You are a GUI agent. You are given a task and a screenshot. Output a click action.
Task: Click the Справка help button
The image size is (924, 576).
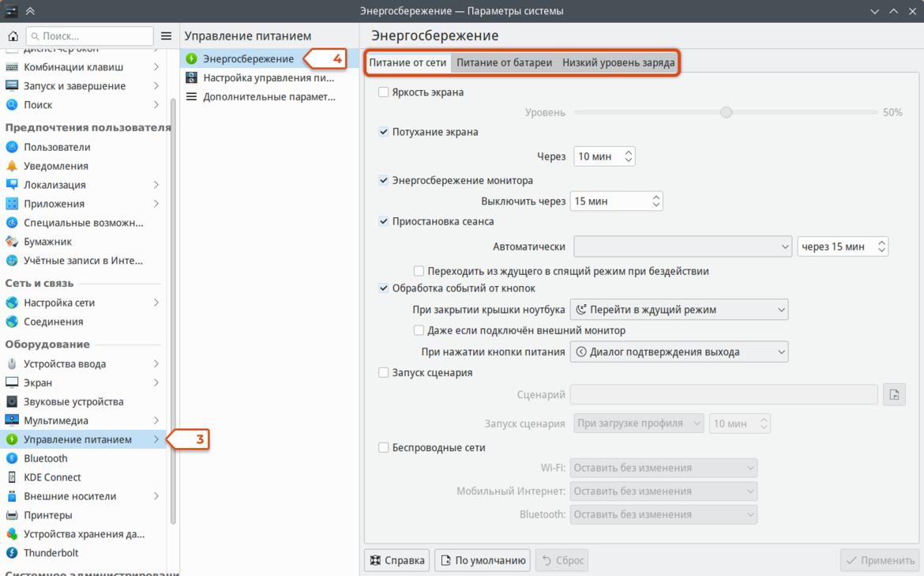(x=396, y=560)
